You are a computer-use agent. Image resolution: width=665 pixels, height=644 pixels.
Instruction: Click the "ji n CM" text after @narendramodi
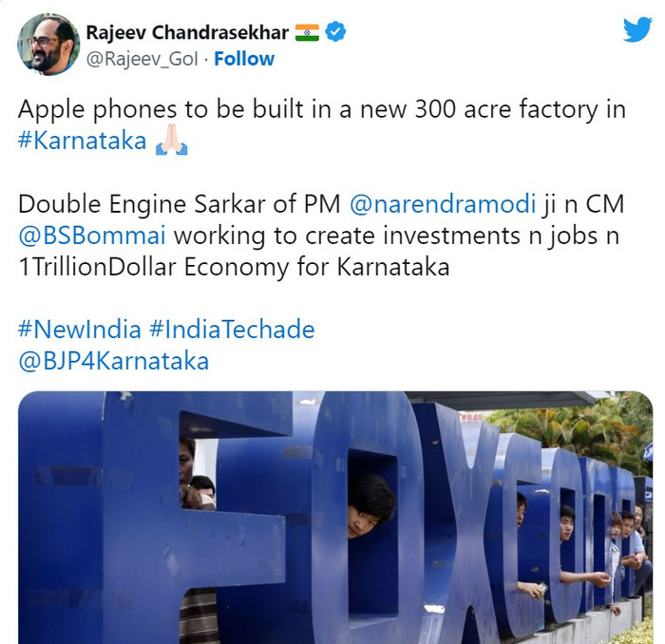pyautogui.click(x=583, y=203)
